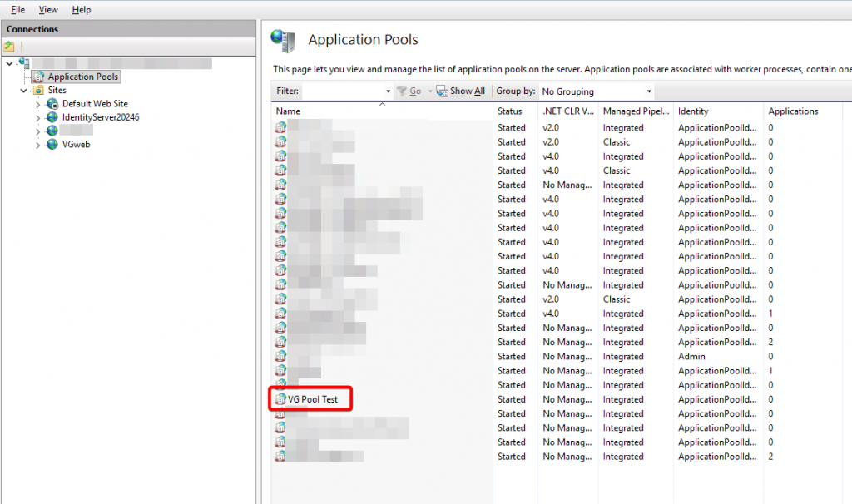The width and height of the screenshot is (852, 504).
Task: Collapse the Sites tree node
Action: [x=24, y=90]
